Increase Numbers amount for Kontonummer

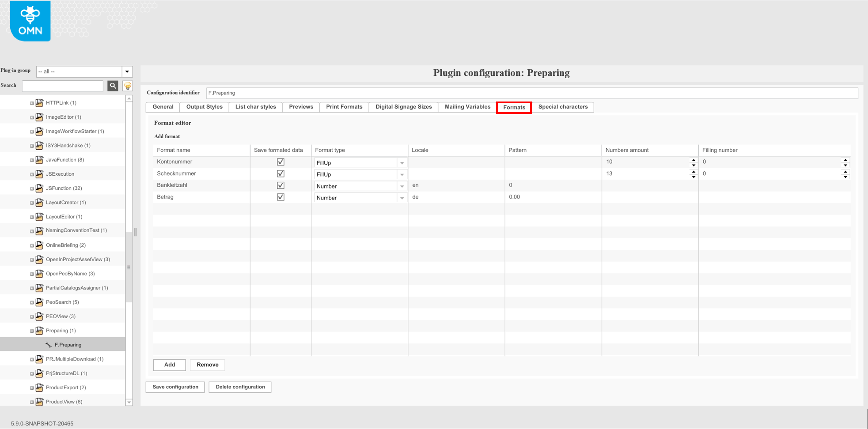tap(694, 160)
